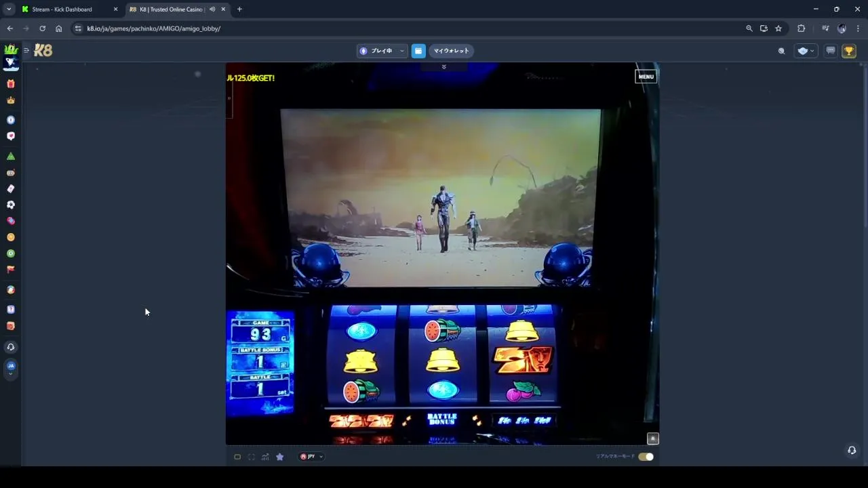Mute the K8 tab audio icon
868x488 pixels.
(212, 9)
